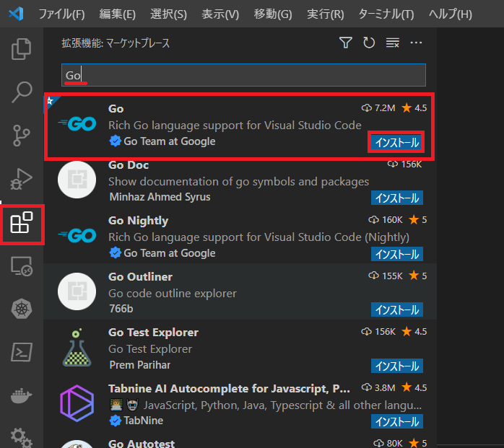Viewport: 504px width, 448px height.
Task: Open the 編集(E) menu
Action: 117,14
